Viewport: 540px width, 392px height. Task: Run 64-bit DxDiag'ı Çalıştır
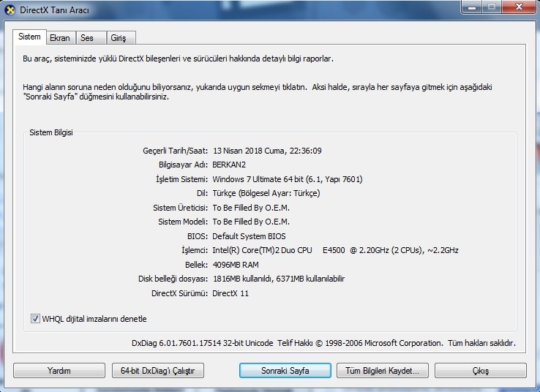tap(157, 371)
